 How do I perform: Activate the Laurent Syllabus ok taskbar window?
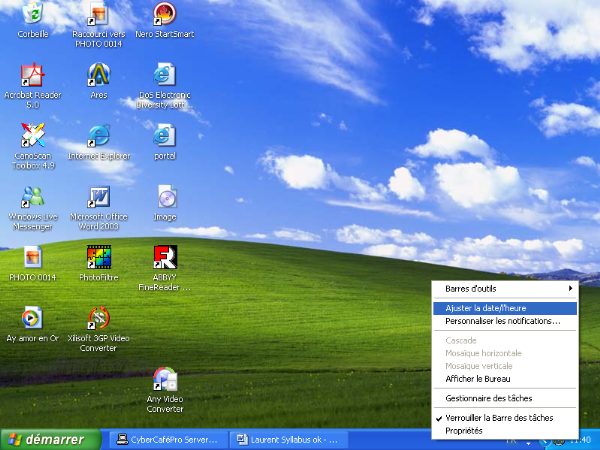pos(288,439)
